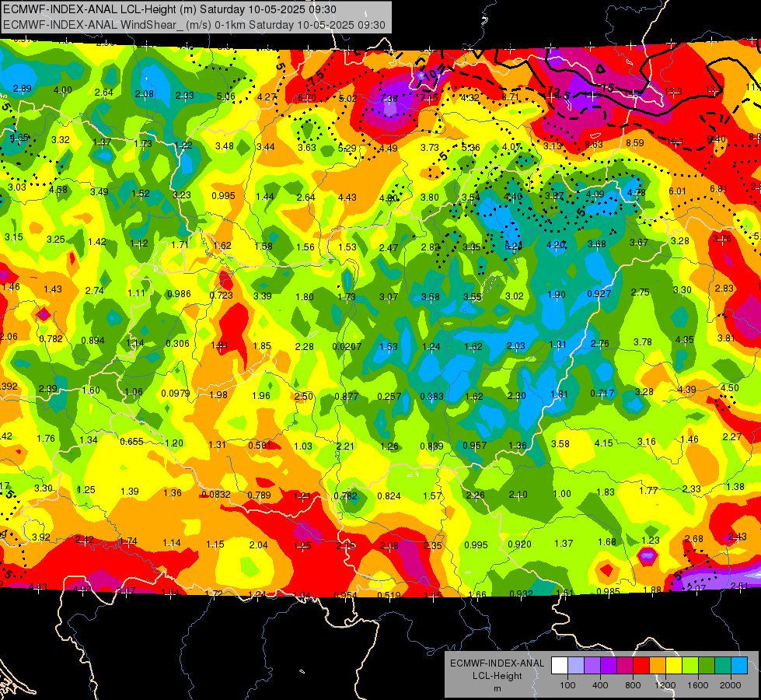Click the yellow legend swatch
The height and width of the screenshot is (700, 761).
point(674,666)
